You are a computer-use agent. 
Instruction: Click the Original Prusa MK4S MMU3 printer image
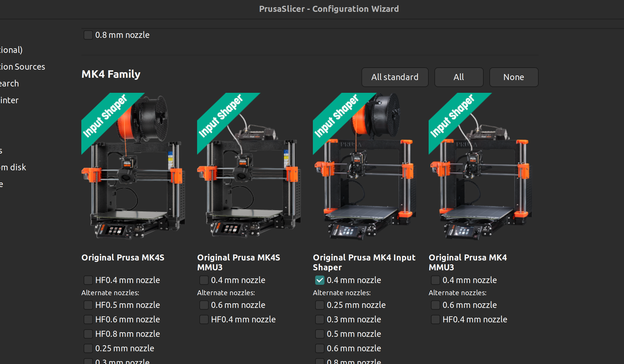[249, 166]
